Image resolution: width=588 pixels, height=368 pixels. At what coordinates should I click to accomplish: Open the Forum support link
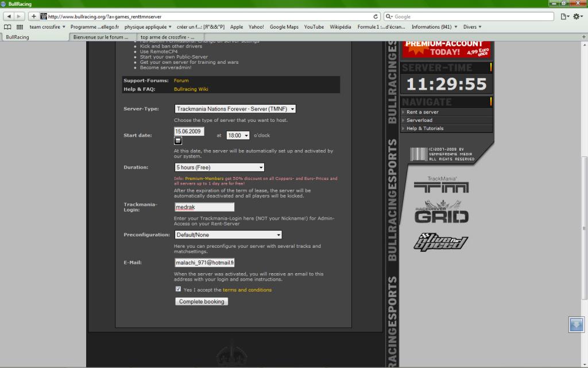click(x=181, y=80)
